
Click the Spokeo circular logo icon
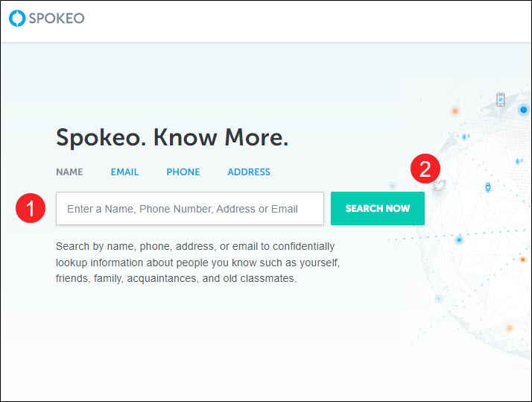(17, 18)
